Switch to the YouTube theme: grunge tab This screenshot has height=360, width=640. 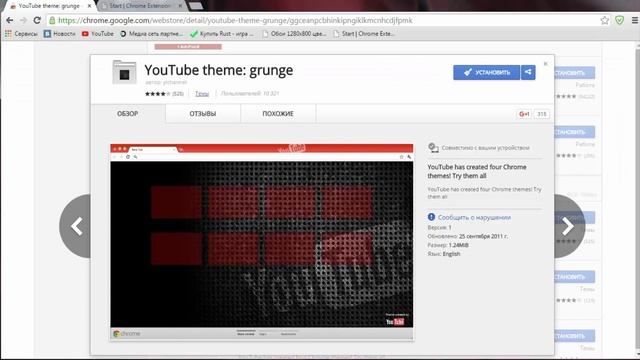(48, 6)
